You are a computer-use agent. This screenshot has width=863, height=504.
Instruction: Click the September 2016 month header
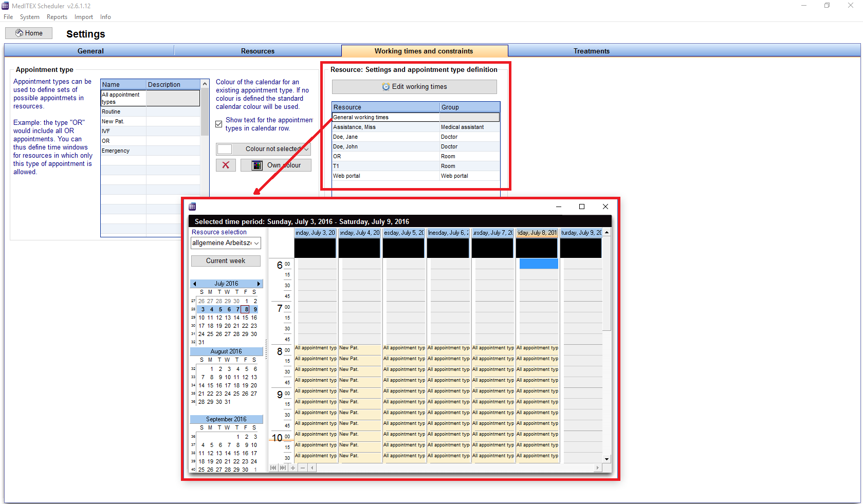click(x=226, y=419)
